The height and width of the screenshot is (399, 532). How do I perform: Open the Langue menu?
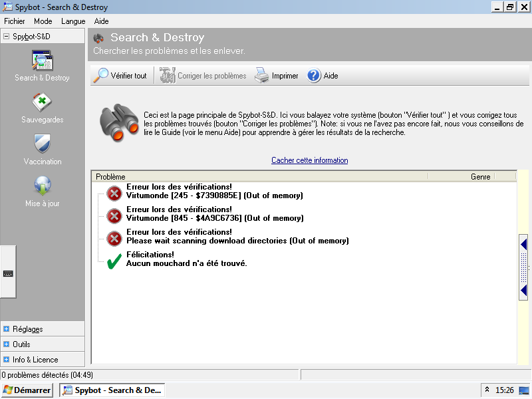(x=73, y=21)
